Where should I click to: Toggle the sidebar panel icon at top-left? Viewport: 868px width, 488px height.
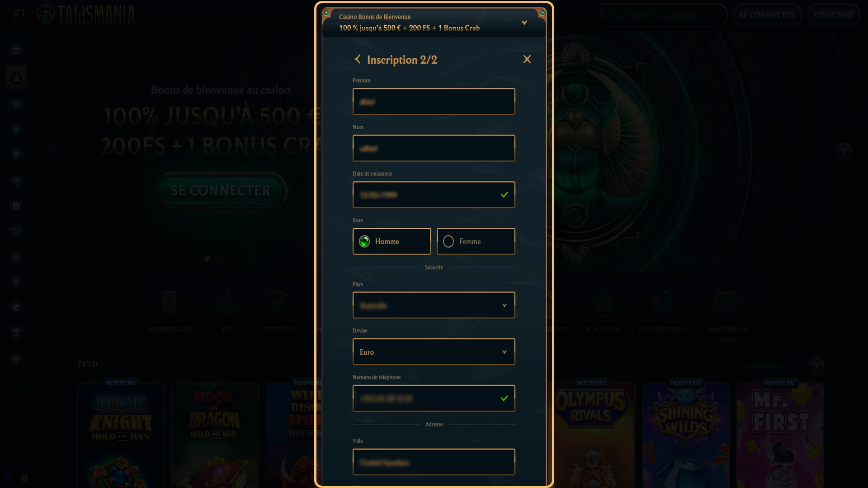pos(19,15)
